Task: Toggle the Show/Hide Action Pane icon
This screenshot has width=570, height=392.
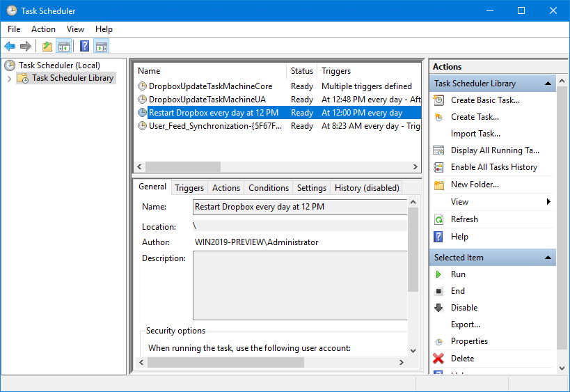Action: [102, 47]
